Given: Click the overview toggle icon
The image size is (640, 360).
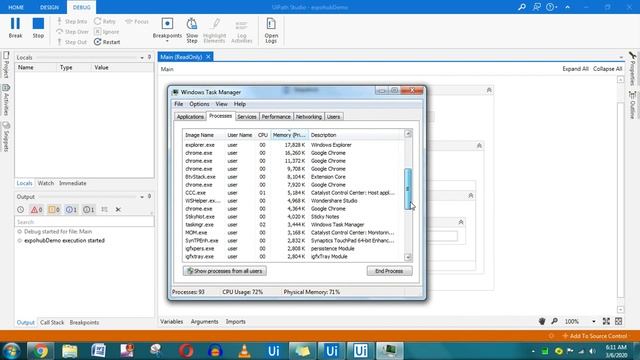Looking at the screenshot, I should click(x=619, y=321).
